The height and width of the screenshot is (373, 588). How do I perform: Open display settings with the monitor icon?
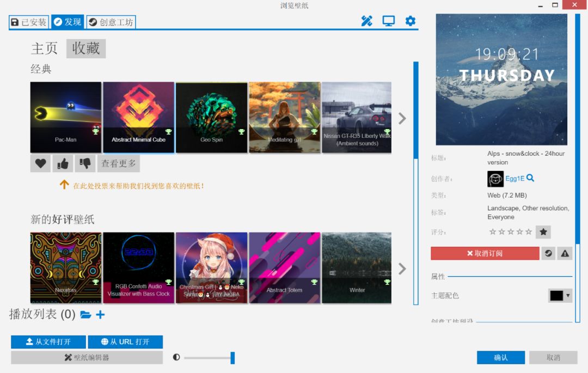coord(388,21)
